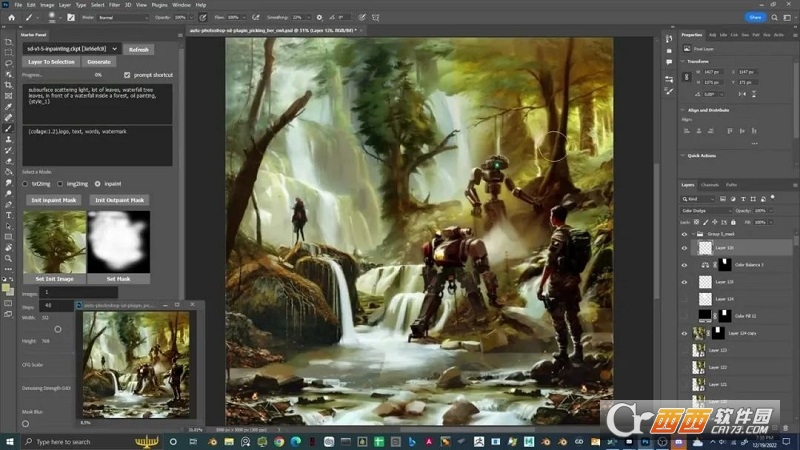Viewport: 800px width, 450px height.
Task: Click the white mask preview thumbnail
Action: (x=118, y=242)
